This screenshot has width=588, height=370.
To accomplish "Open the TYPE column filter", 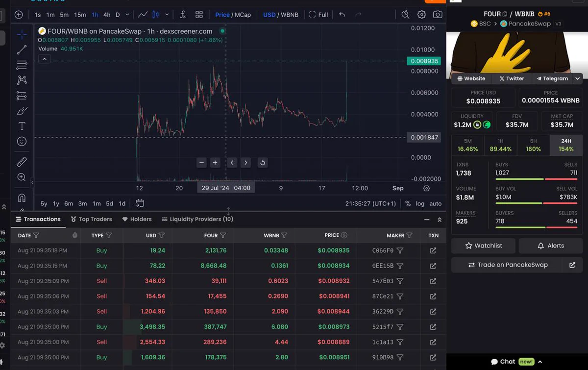I will [109, 236].
